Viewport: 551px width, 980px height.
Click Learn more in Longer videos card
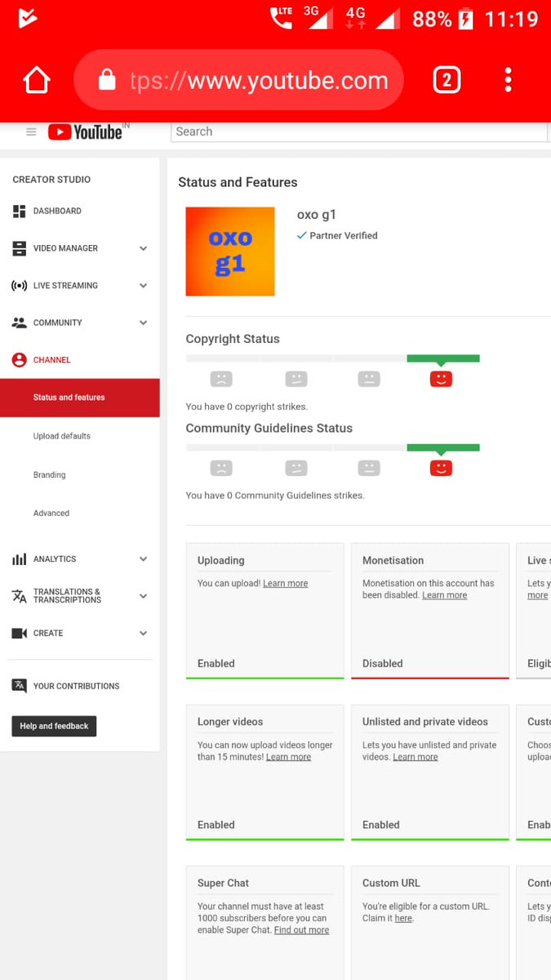(289, 757)
